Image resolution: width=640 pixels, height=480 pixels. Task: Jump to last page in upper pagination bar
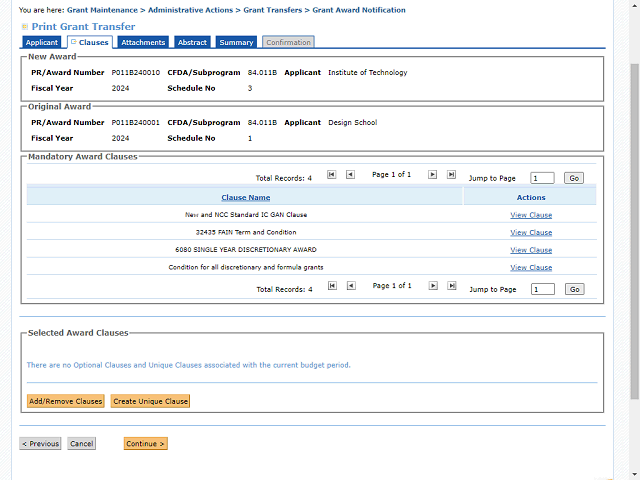451,174
